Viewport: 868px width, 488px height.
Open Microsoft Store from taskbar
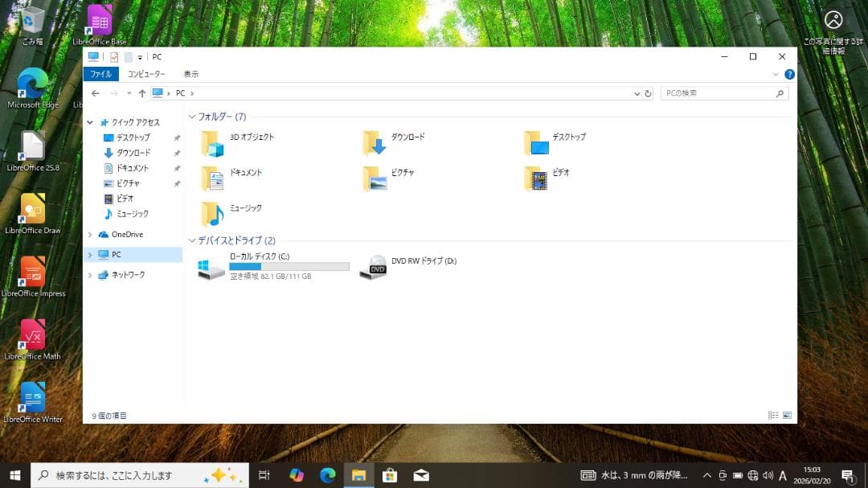pos(390,475)
